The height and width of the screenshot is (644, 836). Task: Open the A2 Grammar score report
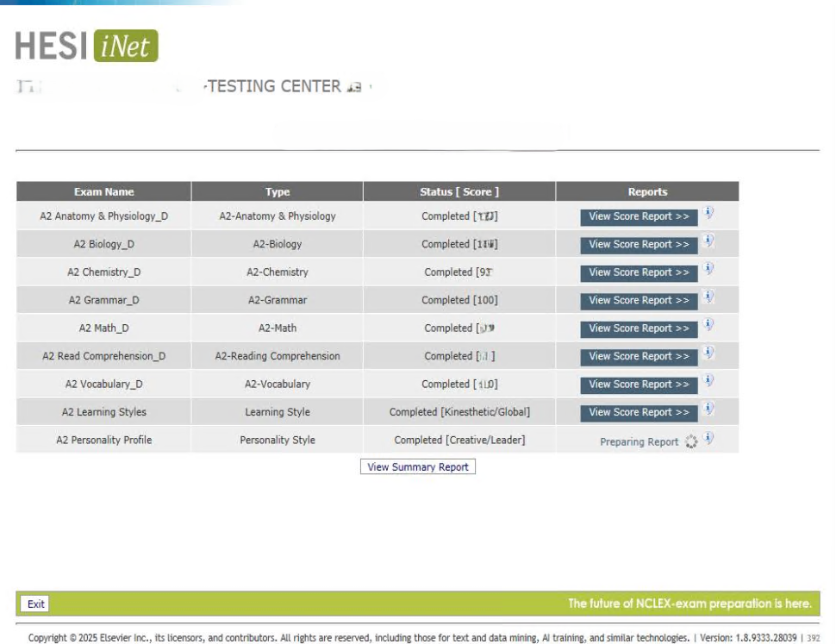click(x=639, y=301)
